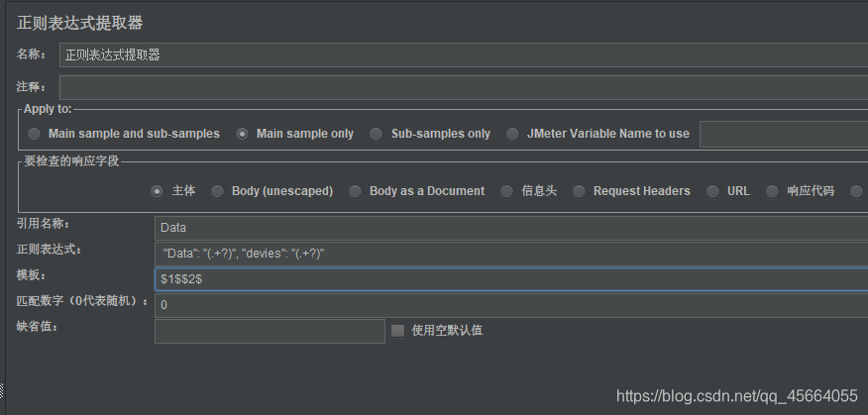This screenshot has height=415, width=868.
Task: Click the 模板 label
Action: tap(32, 275)
